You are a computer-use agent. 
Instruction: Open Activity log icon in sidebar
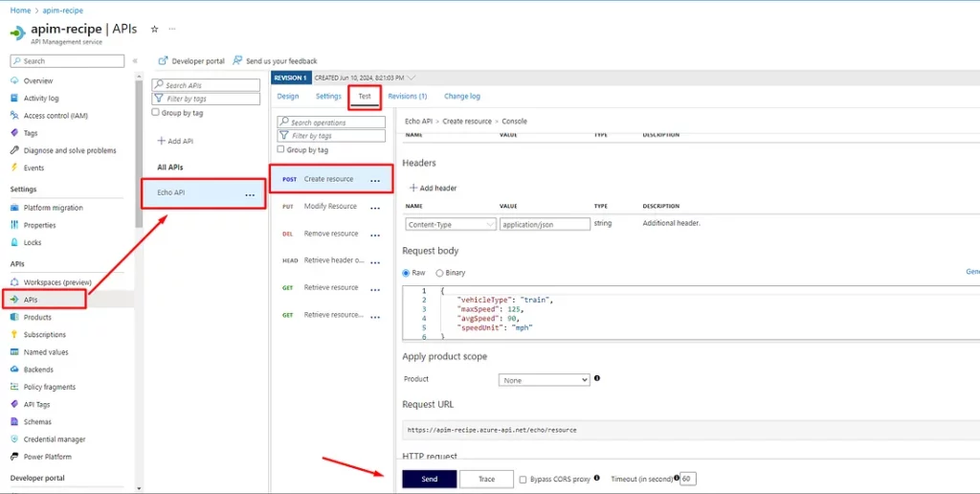pyautogui.click(x=14, y=99)
